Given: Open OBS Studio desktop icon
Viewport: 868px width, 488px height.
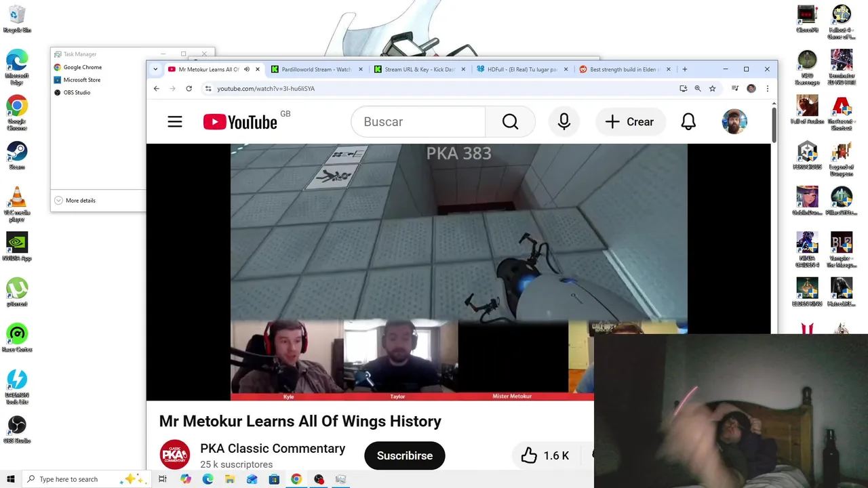Looking at the screenshot, I should (x=17, y=429).
